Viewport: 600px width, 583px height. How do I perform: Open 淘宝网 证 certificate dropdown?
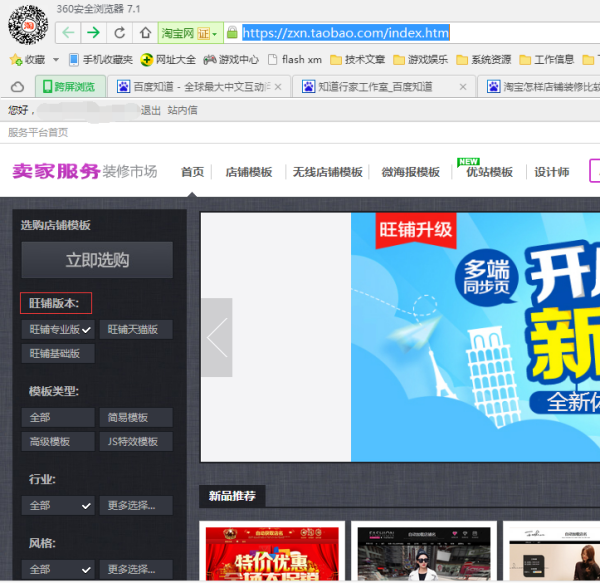pyautogui.click(x=190, y=33)
